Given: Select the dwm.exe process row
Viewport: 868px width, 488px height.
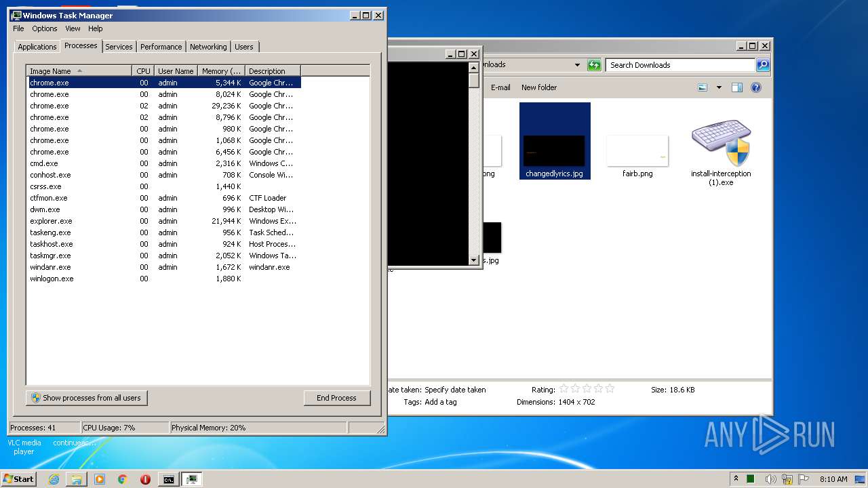Looking at the screenshot, I should [163, 209].
